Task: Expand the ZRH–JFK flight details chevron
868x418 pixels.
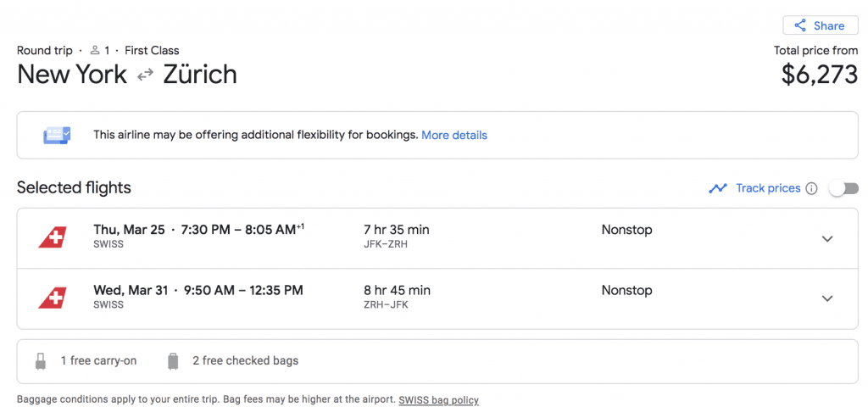Action: tap(827, 298)
